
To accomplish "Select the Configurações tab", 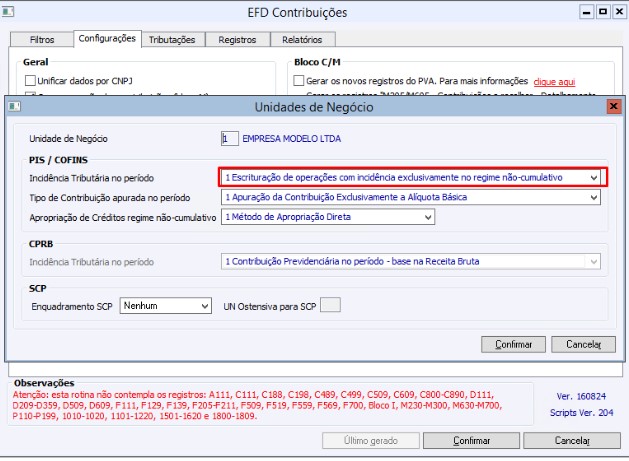I will 107,39.
